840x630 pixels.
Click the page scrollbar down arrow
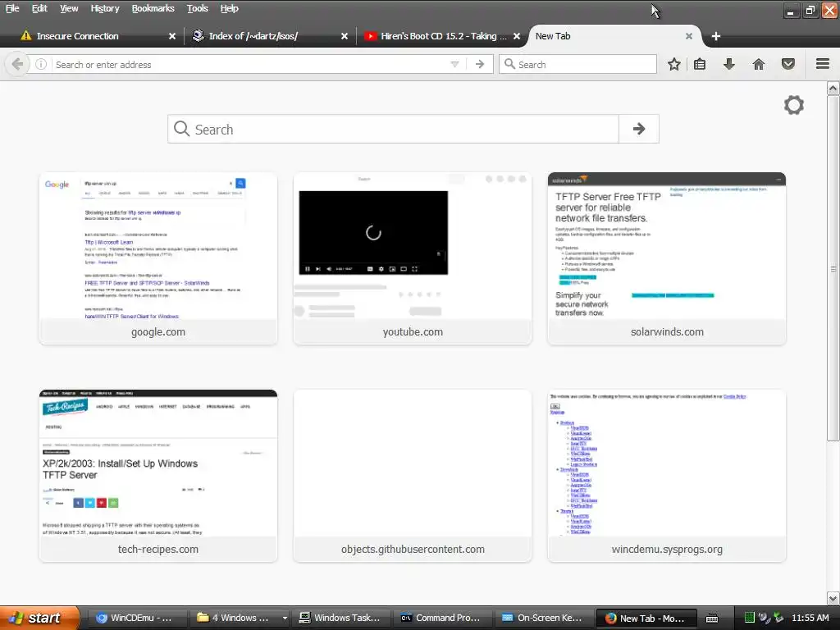point(833,598)
